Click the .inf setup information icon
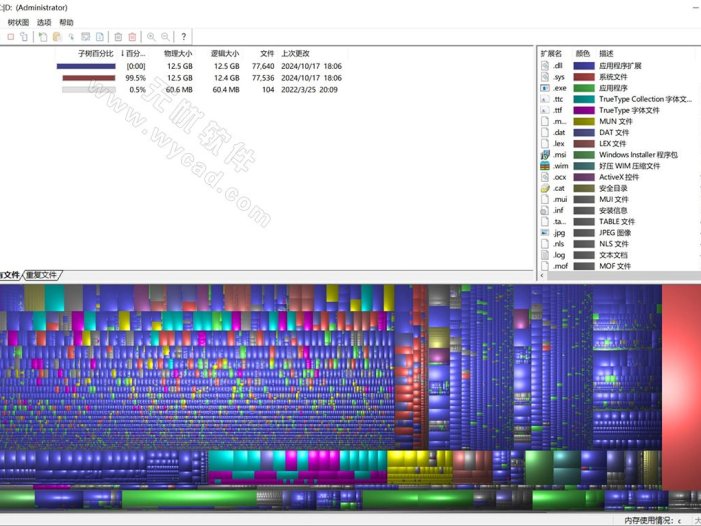Viewport: 701px width, 526px height. 545,210
